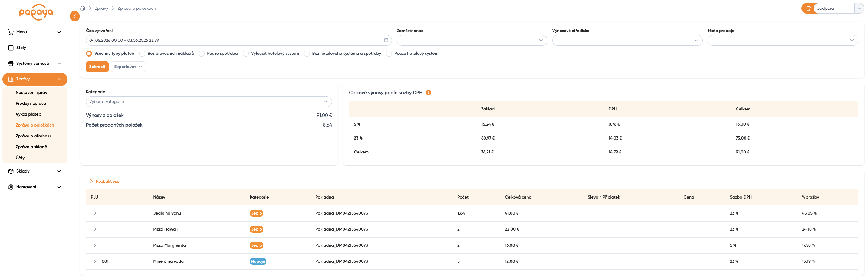Image resolution: width=868 pixels, height=276 pixels.
Task: Click the box icon beside Sklady
Action: point(11,171)
